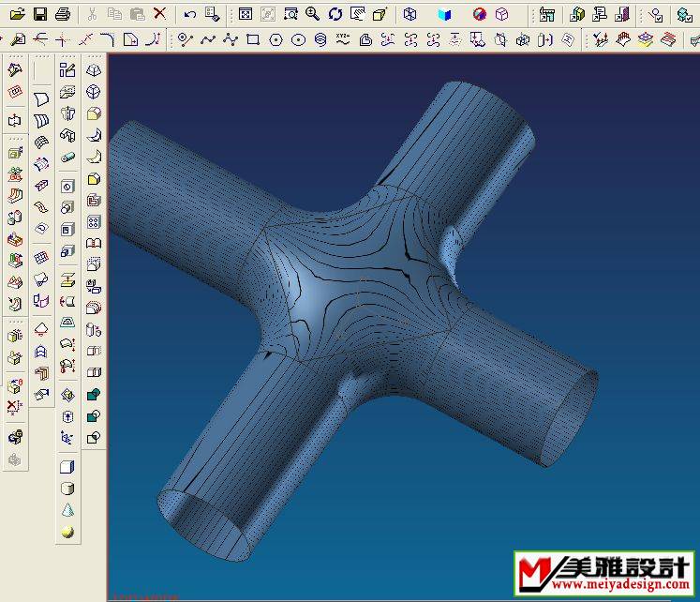Choose the four-hole plate pattern icon

[x=94, y=221]
